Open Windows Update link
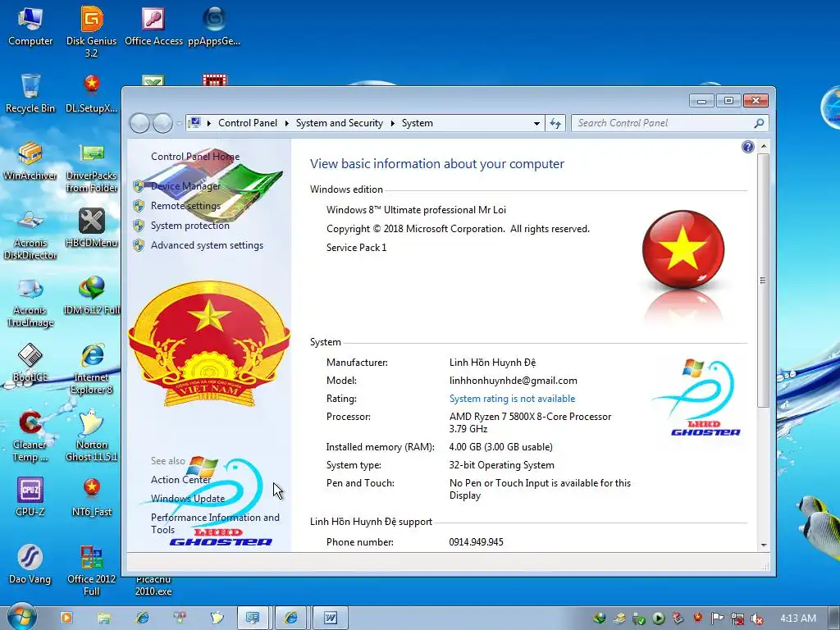This screenshot has height=630, width=840. click(188, 498)
